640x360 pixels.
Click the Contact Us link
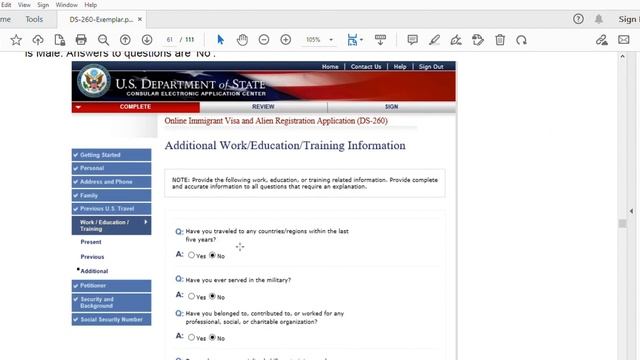click(366, 67)
